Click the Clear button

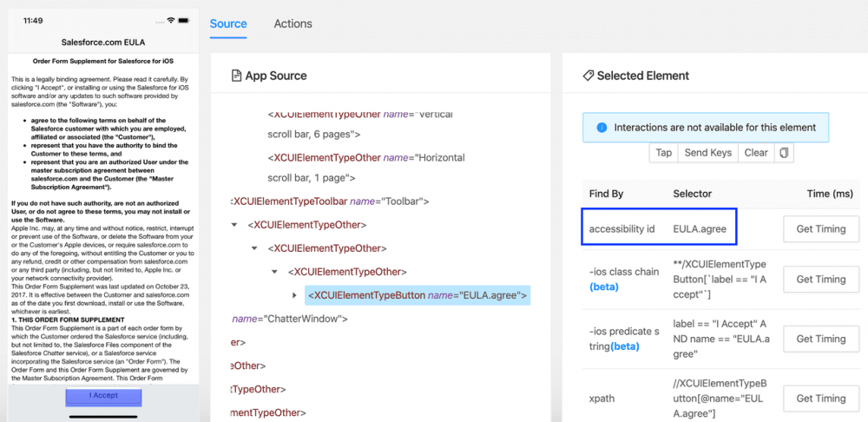click(x=755, y=153)
